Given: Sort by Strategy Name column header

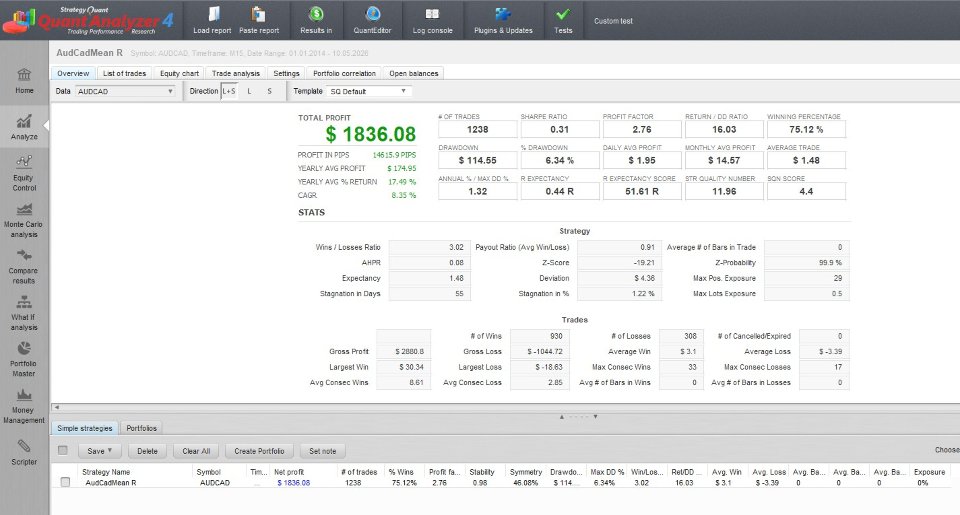Looking at the screenshot, I should (106, 472).
